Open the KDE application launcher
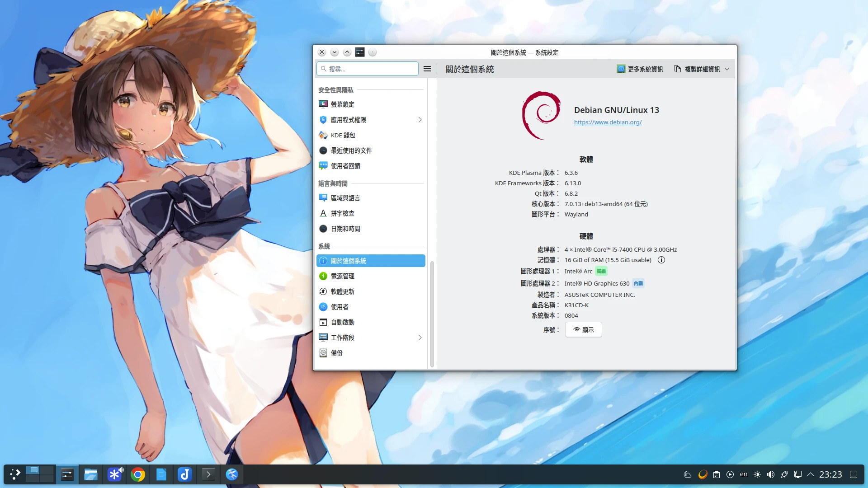This screenshot has height=488, width=868. click(15, 474)
